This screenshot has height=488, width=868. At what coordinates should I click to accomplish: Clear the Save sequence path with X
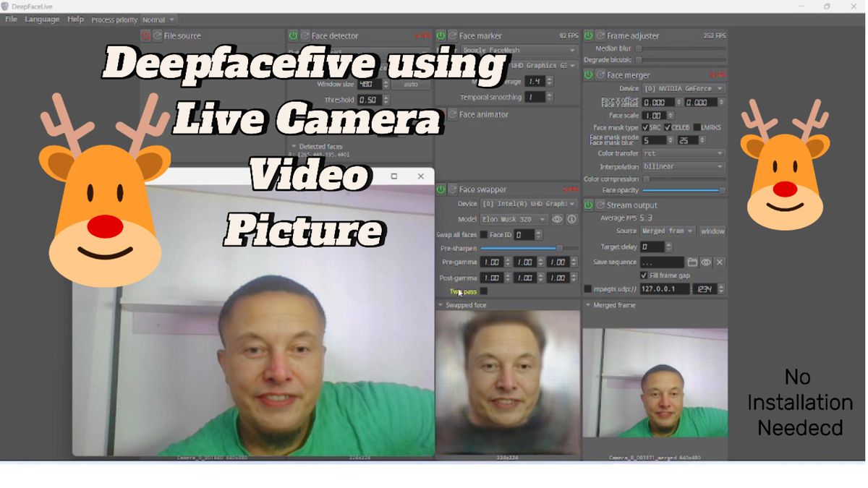coord(719,262)
